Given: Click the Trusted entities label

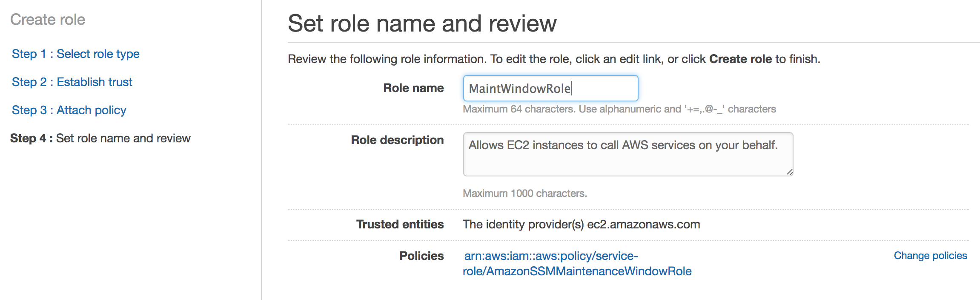Looking at the screenshot, I should point(400,225).
